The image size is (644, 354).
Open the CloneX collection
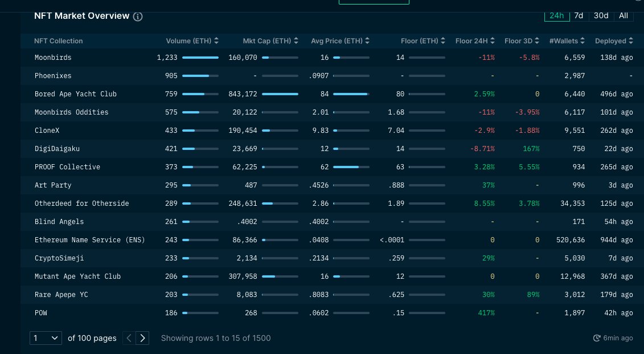pyautogui.click(x=47, y=131)
